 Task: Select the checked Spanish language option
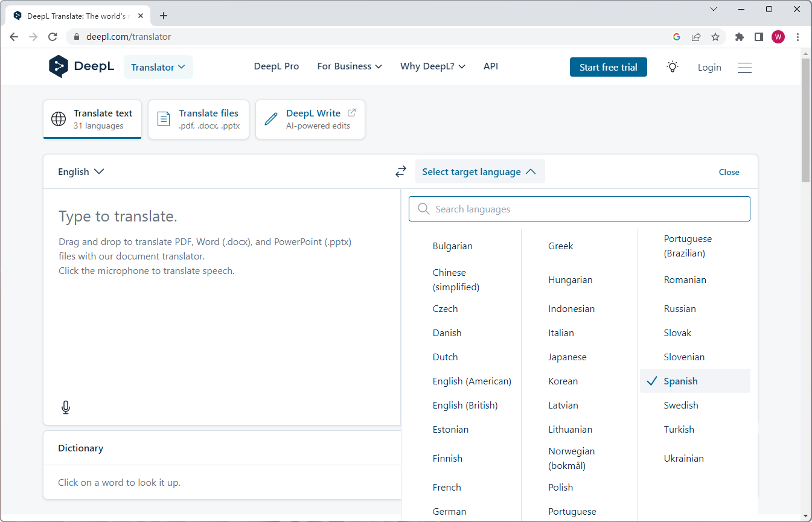(695, 381)
